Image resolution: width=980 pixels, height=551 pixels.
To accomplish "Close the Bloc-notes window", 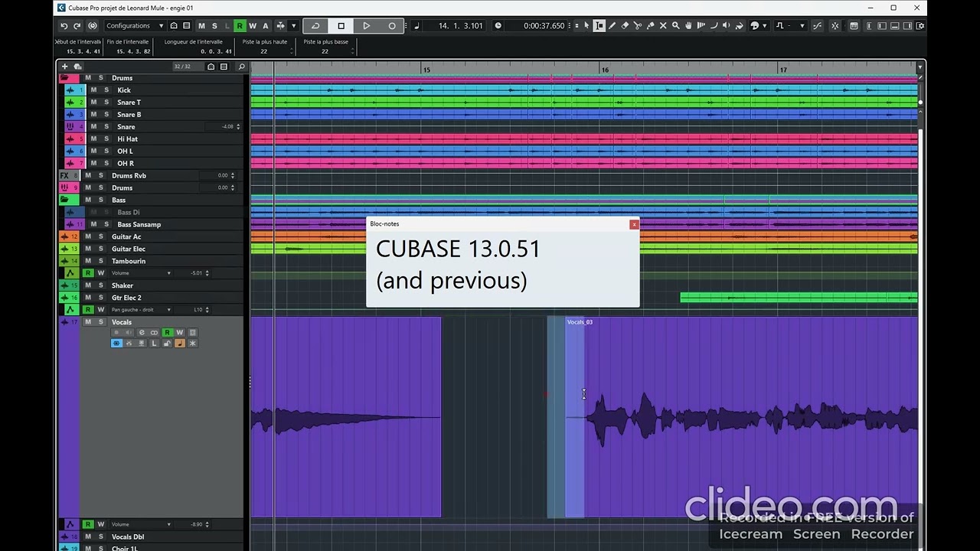I will [x=634, y=224].
